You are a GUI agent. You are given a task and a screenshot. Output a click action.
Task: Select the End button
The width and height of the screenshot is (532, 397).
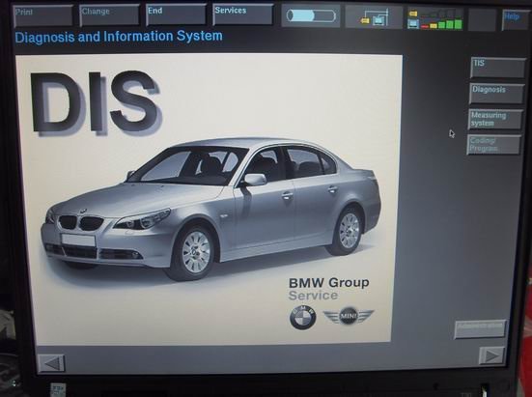(176, 14)
